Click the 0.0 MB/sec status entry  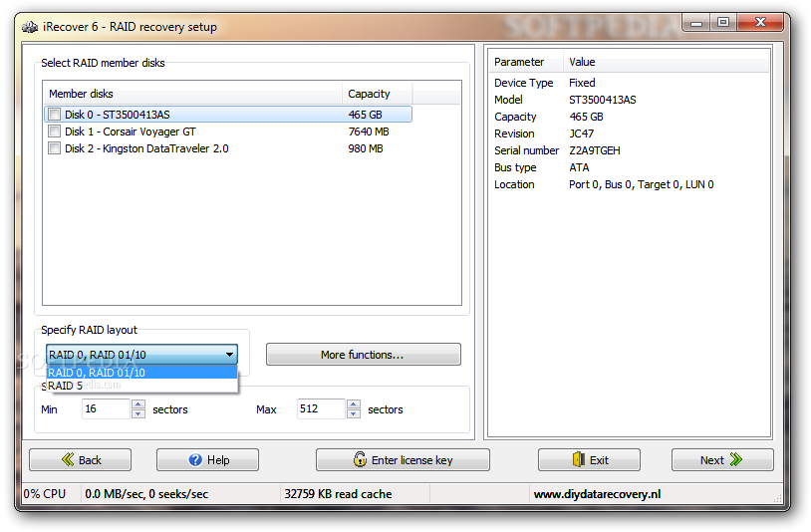coord(146,494)
